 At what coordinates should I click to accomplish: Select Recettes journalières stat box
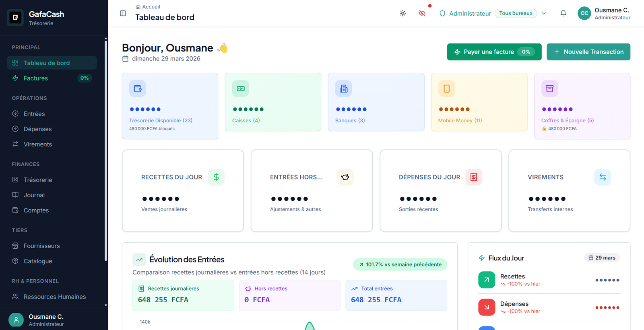[183, 295]
